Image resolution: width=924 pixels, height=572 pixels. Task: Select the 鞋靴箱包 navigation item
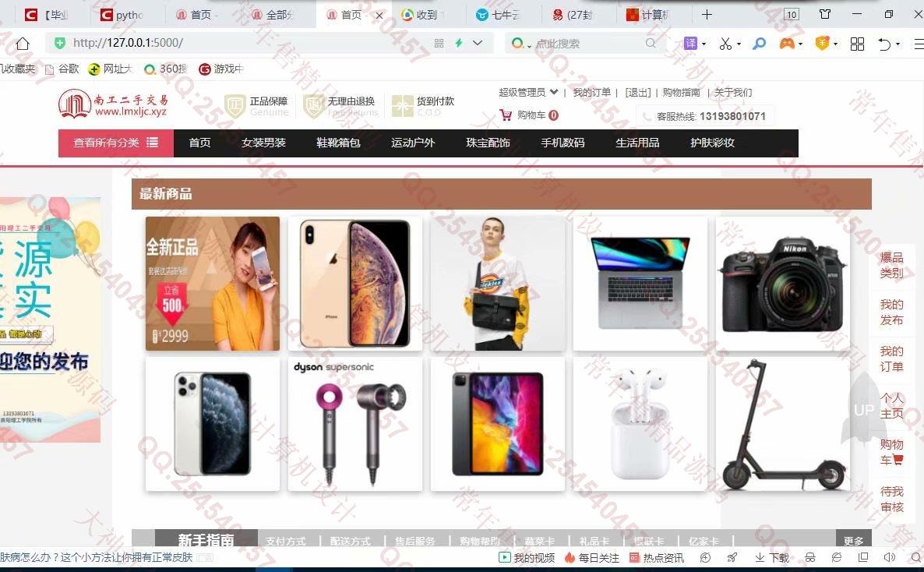tap(338, 143)
